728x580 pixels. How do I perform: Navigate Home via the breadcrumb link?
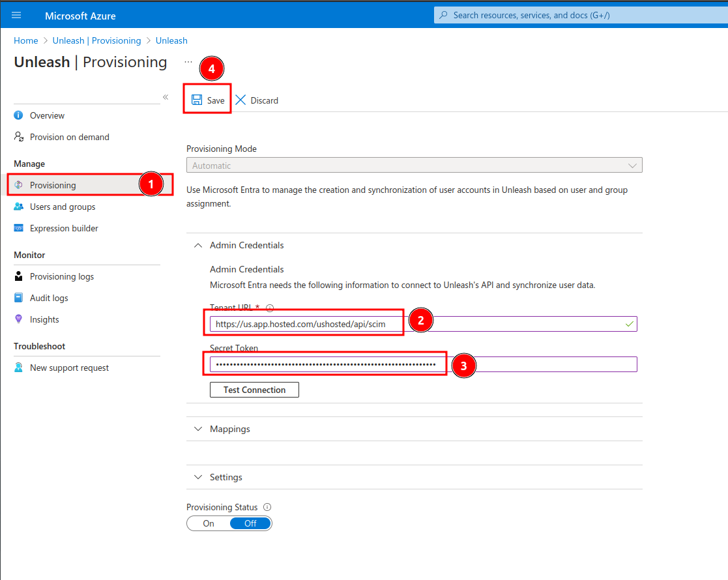pyautogui.click(x=25, y=40)
